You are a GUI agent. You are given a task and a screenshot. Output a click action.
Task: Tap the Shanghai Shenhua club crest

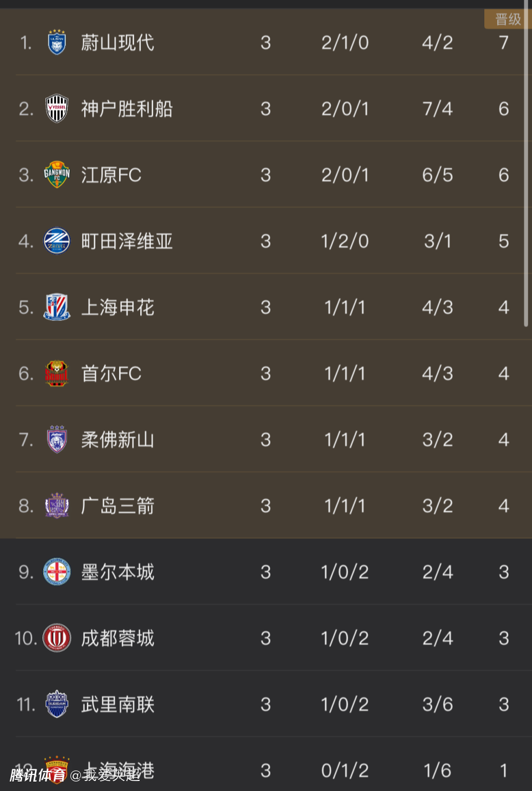(x=57, y=307)
